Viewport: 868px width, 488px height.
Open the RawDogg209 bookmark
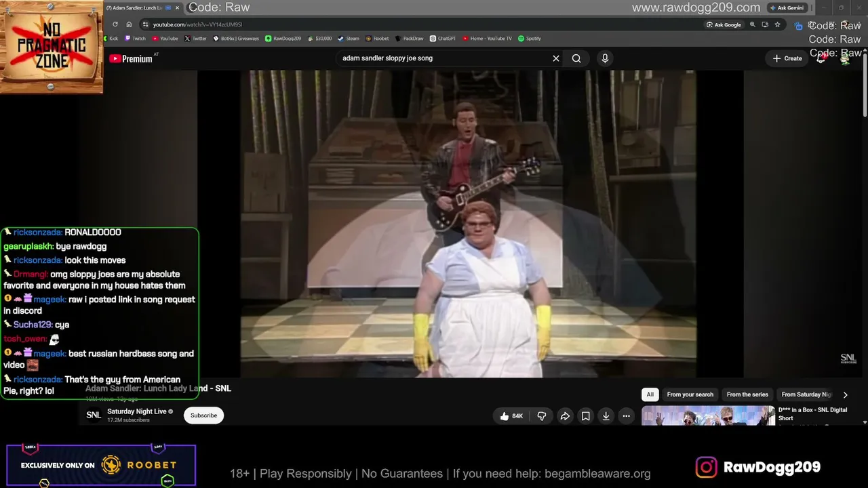point(283,39)
